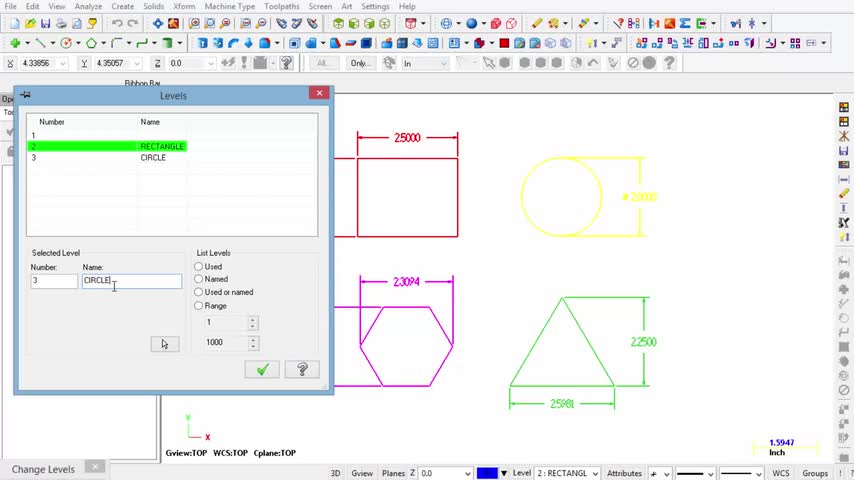Image resolution: width=854 pixels, height=480 pixels.
Task: Click the Attributes button in status bar
Action: pyautogui.click(x=624, y=473)
